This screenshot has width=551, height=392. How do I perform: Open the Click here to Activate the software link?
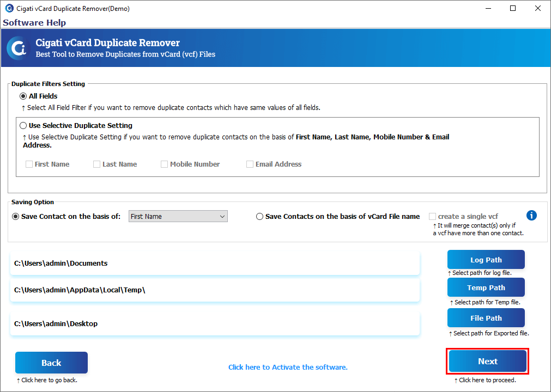(x=288, y=367)
